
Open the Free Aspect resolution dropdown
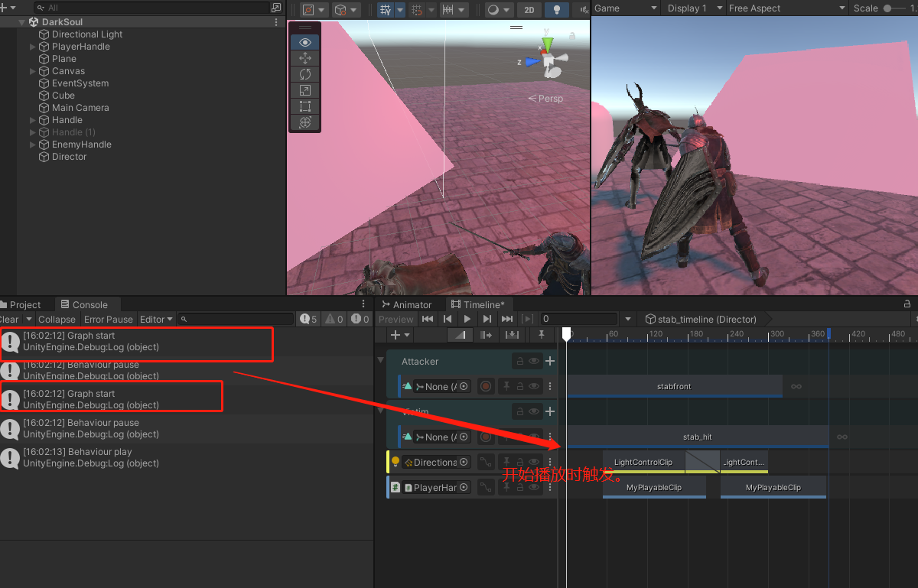(786, 8)
